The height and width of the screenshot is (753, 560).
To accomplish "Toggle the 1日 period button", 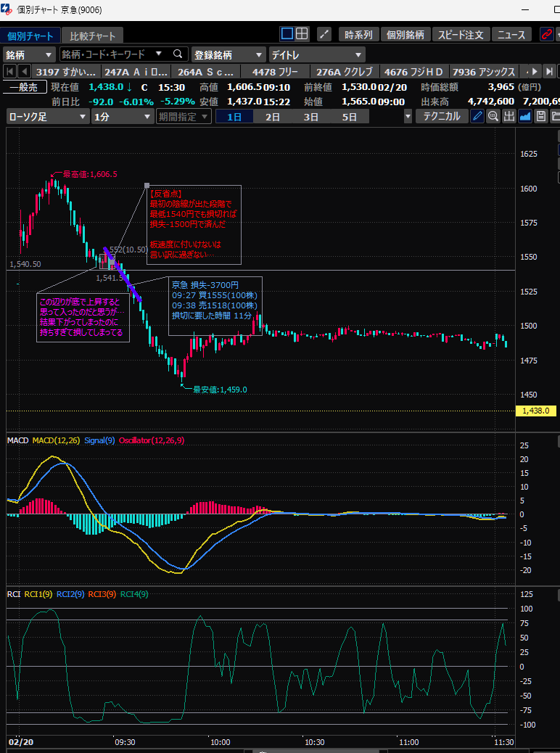I will (234, 116).
